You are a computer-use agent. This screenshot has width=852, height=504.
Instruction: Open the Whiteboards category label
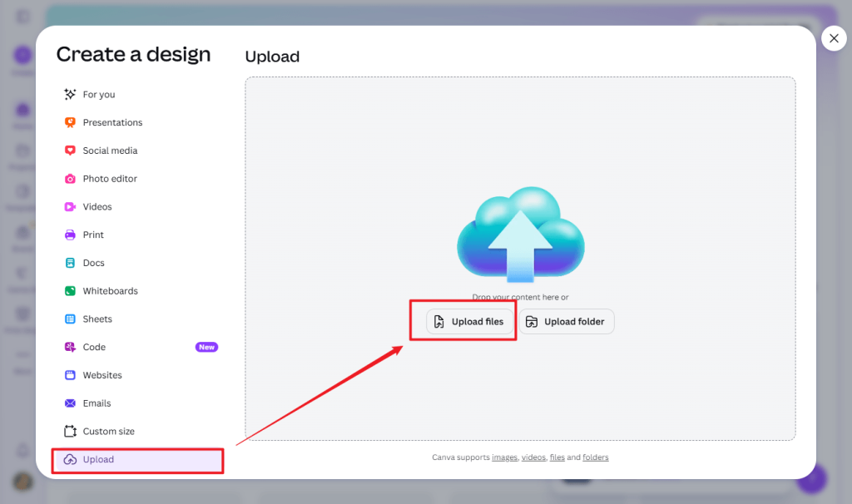tap(111, 291)
